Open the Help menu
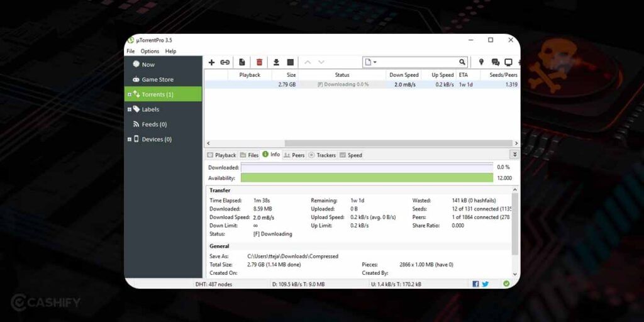The height and width of the screenshot is (322, 644). pyautogui.click(x=171, y=52)
